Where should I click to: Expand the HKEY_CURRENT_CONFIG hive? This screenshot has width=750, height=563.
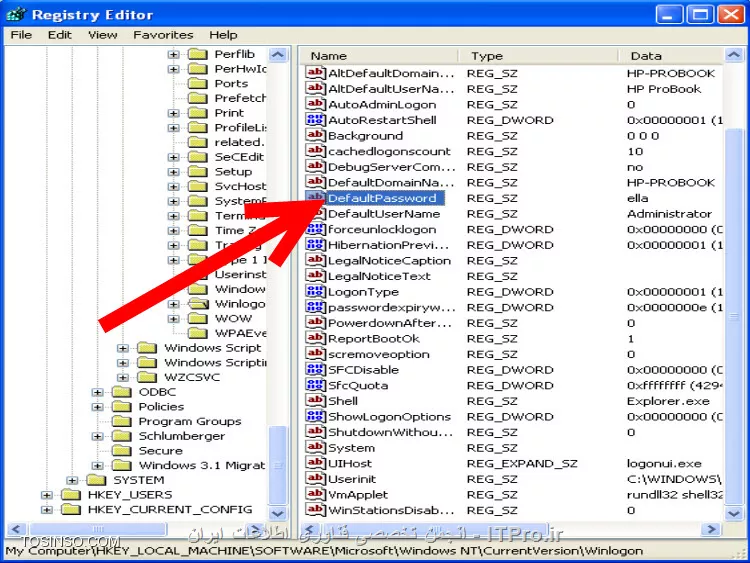pyautogui.click(x=46, y=510)
